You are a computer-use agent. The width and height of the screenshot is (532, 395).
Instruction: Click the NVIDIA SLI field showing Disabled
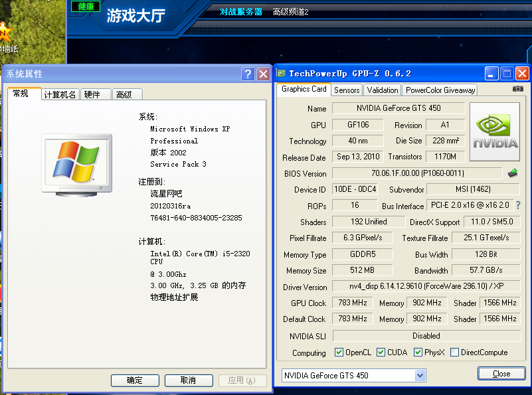point(426,336)
